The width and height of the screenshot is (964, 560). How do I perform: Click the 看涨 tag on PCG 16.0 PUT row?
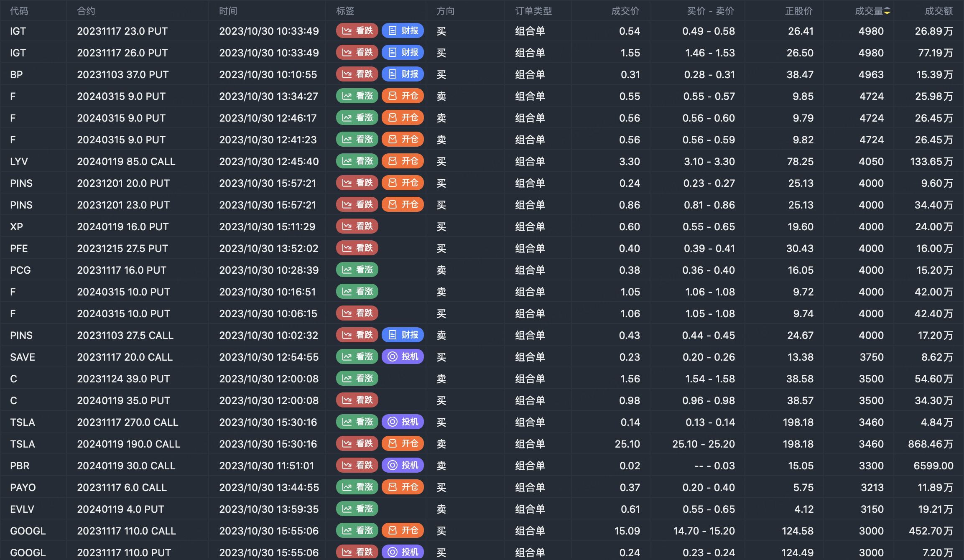(357, 270)
